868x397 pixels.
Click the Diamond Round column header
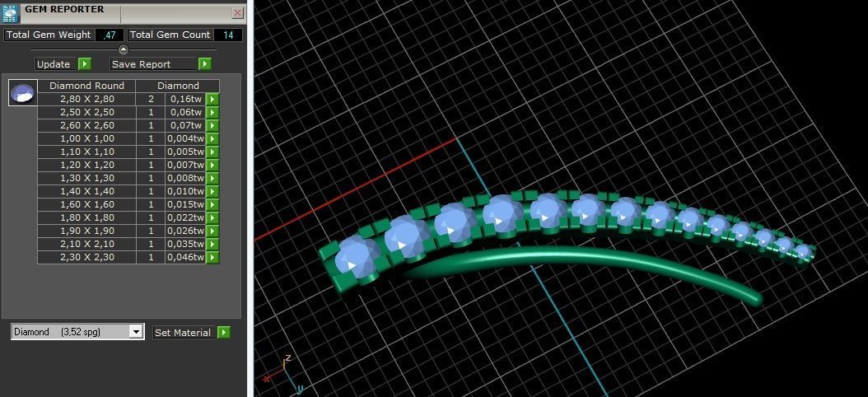[87, 86]
